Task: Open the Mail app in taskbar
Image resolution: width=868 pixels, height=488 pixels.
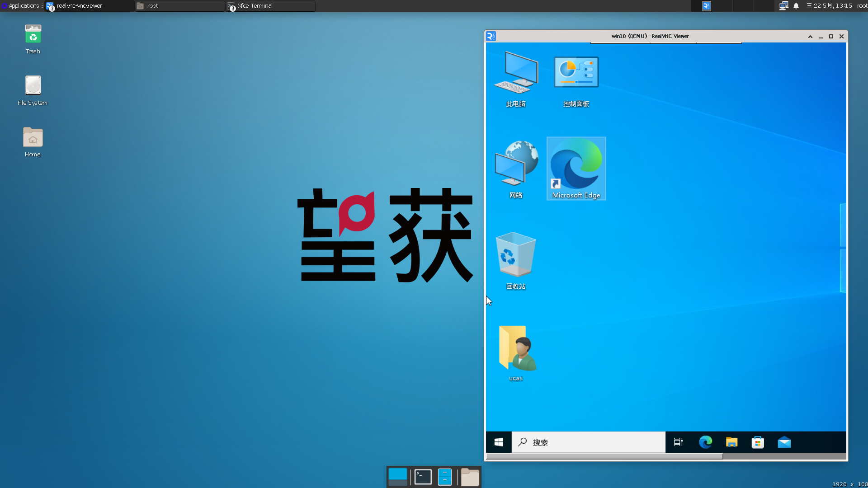Action: click(784, 442)
